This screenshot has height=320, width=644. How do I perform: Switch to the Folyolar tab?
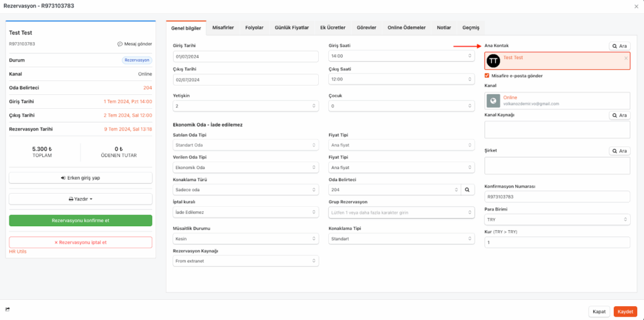[x=254, y=28]
